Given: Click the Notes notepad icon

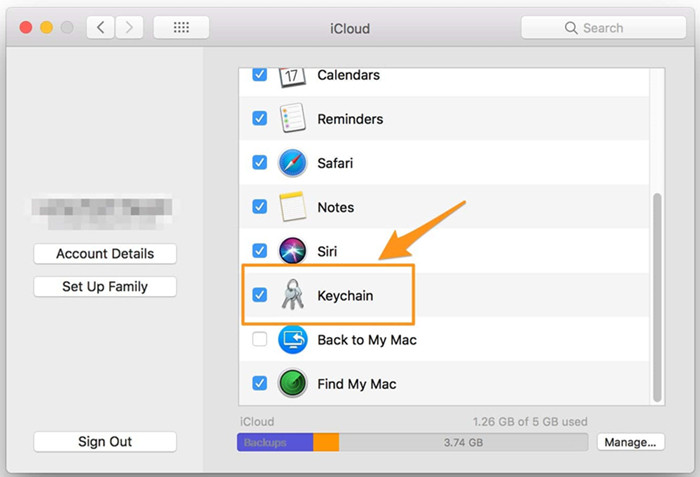Looking at the screenshot, I should click(x=292, y=207).
